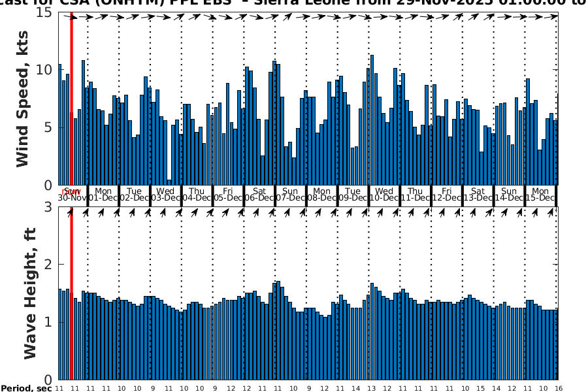Click the red "now" label

click(71, 191)
